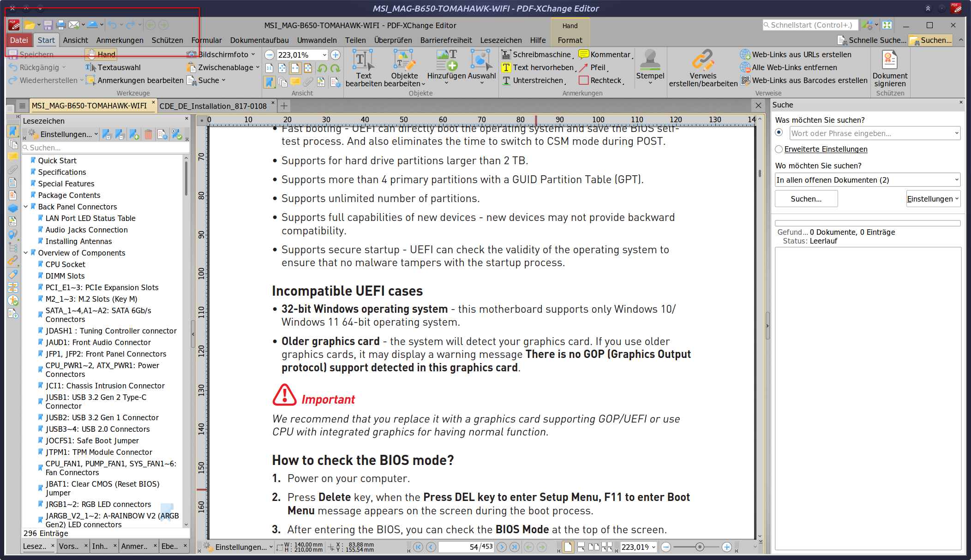The height and width of the screenshot is (560, 971).
Task: Click Schnelle Suche... button
Action: 872,40
